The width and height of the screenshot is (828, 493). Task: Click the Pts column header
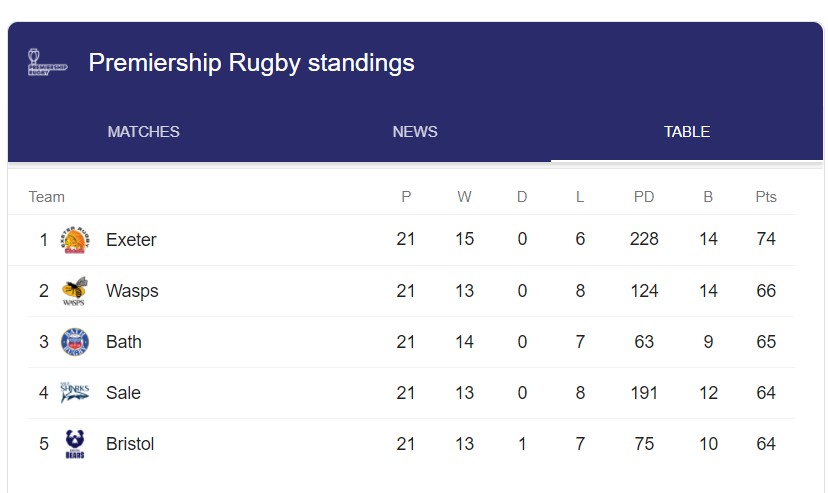coord(766,197)
